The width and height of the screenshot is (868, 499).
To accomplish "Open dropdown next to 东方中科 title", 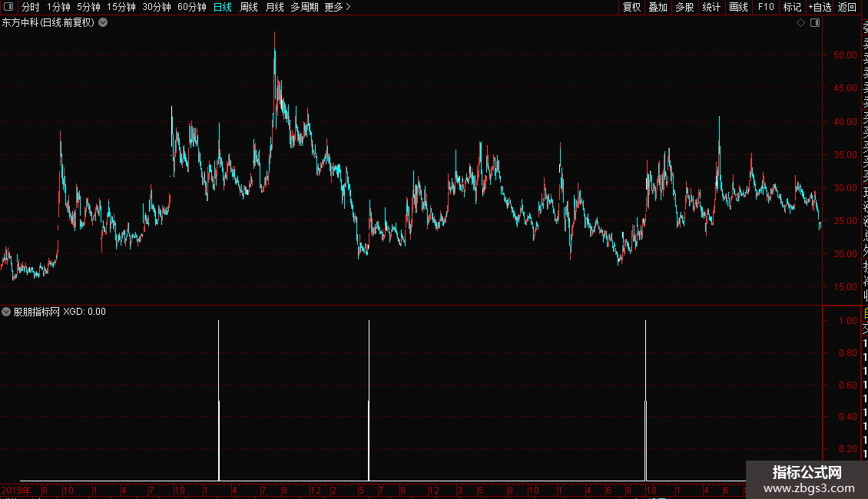I will point(103,22).
